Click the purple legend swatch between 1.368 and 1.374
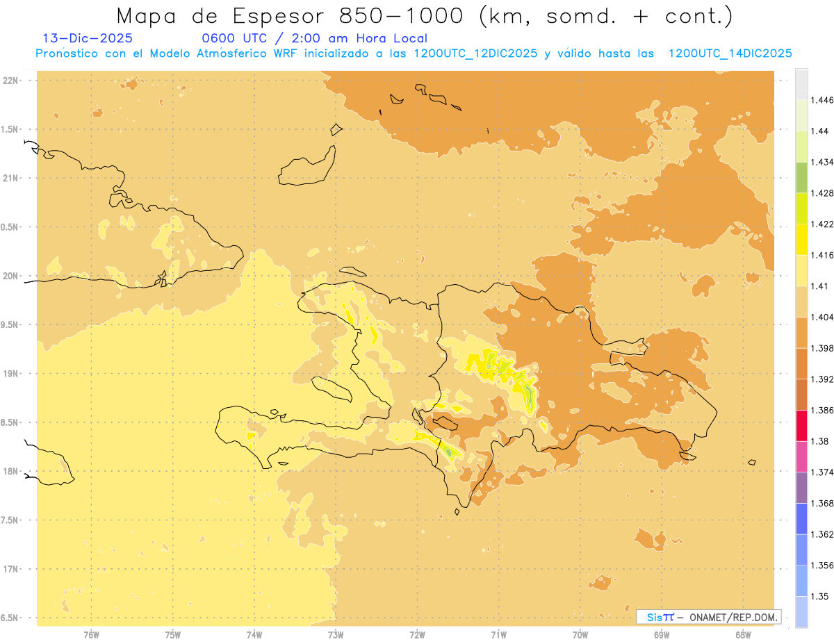This screenshot has width=834, height=644. pos(801,487)
